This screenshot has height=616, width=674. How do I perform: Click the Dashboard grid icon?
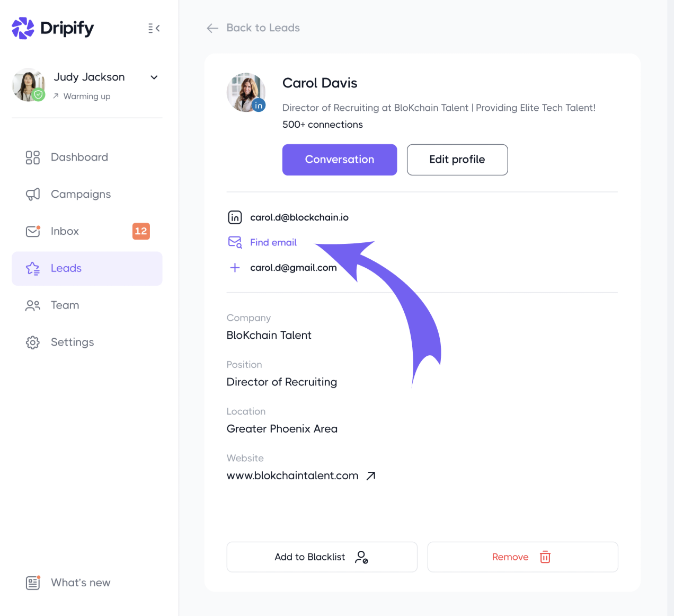click(33, 157)
